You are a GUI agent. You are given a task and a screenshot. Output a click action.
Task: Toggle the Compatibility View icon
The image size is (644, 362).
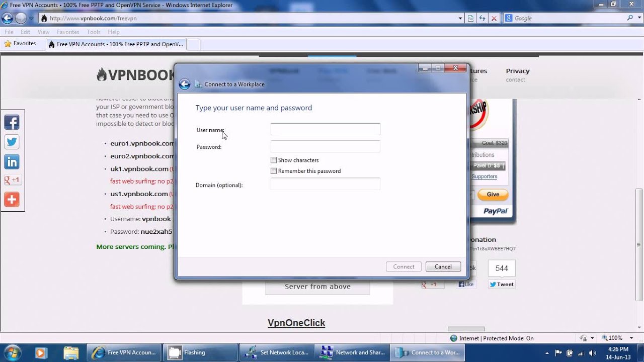point(471,18)
